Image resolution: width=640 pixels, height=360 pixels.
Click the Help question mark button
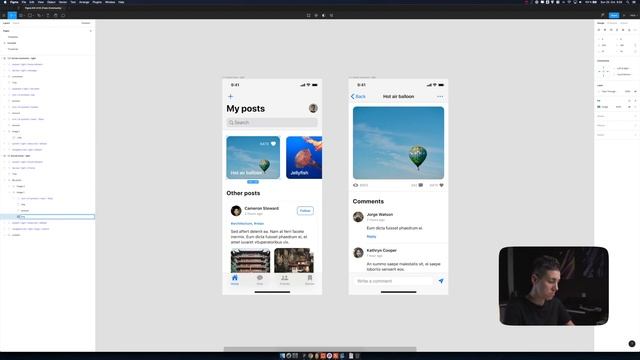632,344
